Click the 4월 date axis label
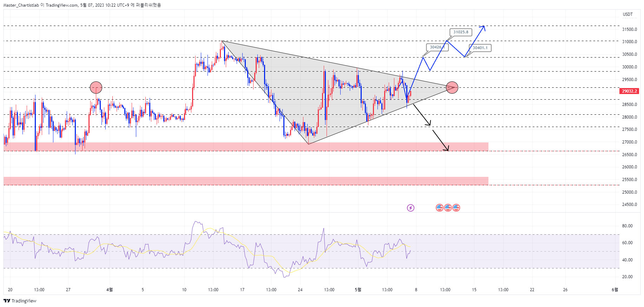 click(110, 289)
